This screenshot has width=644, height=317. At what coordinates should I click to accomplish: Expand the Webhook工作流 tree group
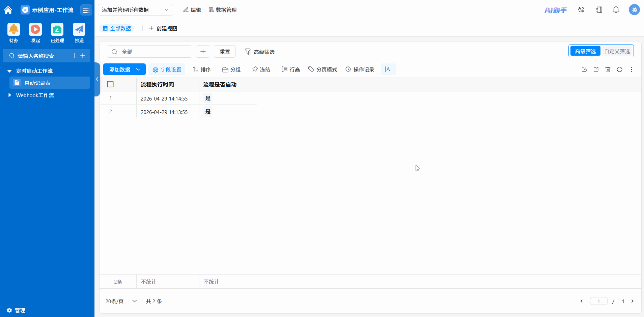click(9, 95)
